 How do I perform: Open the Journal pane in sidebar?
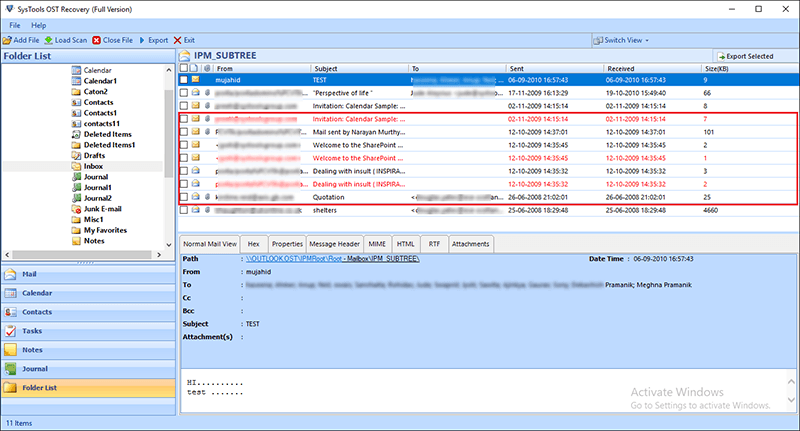pos(88,369)
